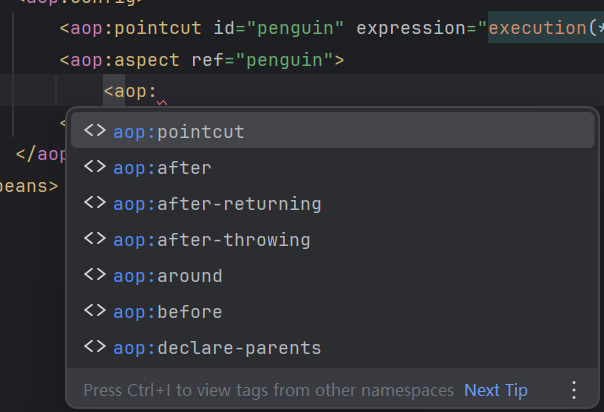Open the three-dot completion popup options
604x412 pixels.
[x=574, y=390]
